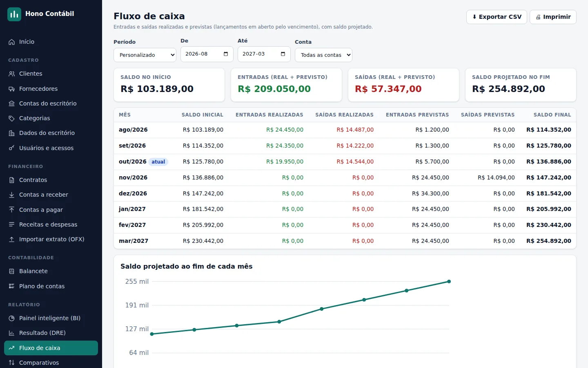Click the Dados do escritório building icon

tap(11, 133)
